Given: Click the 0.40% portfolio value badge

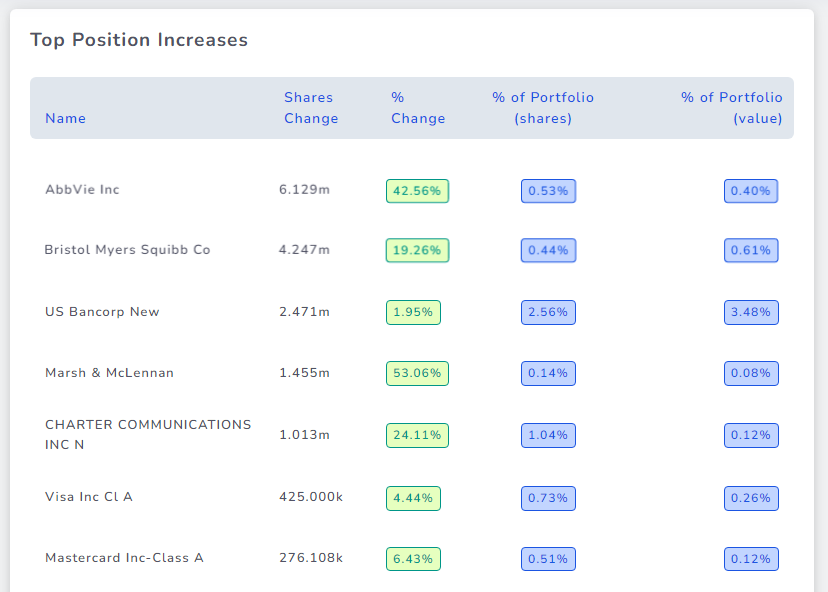Looking at the screenshot, I should coord(751,191).
